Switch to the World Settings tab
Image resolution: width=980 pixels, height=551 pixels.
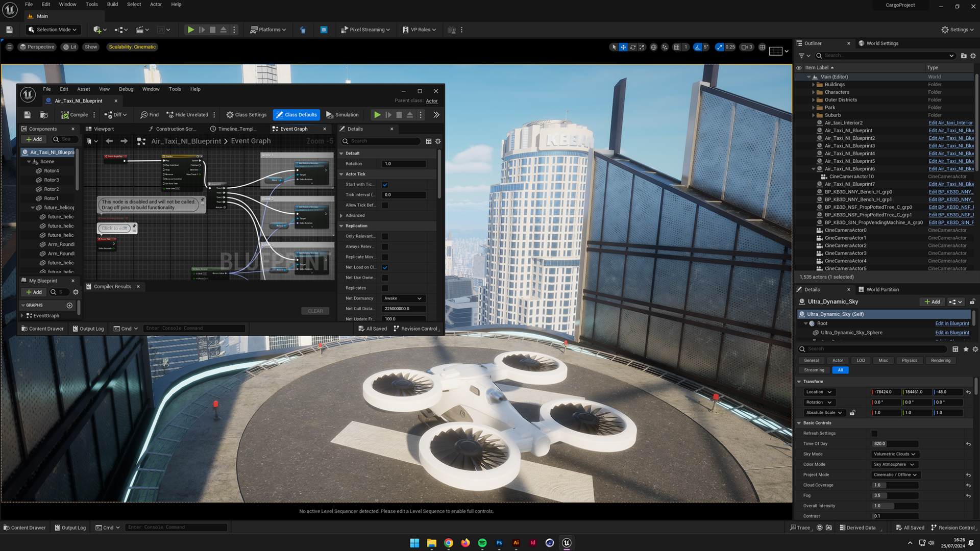pyautogui.click(x=878, y=43)
